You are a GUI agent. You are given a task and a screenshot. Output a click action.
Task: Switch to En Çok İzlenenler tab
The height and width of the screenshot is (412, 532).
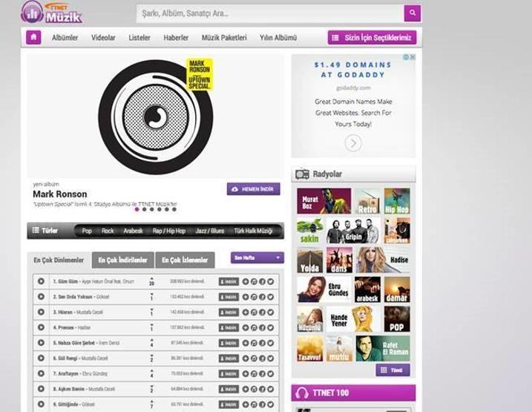coord(185,261)
